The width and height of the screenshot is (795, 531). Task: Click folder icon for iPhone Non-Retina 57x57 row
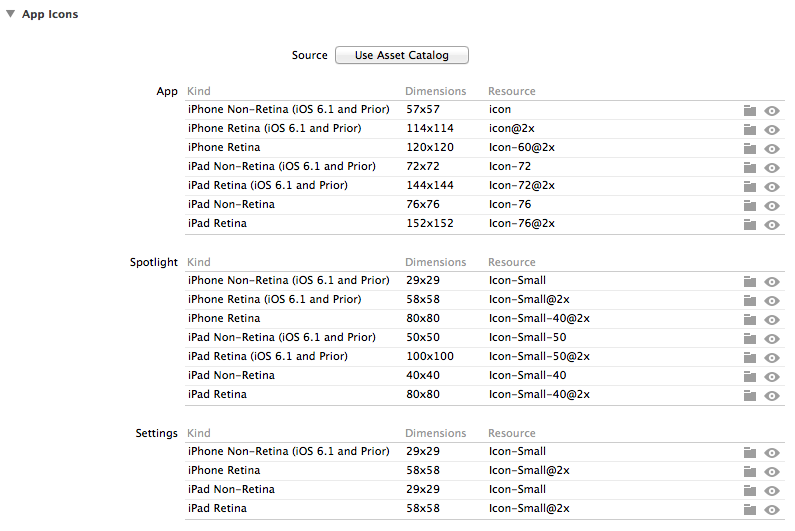750,111
